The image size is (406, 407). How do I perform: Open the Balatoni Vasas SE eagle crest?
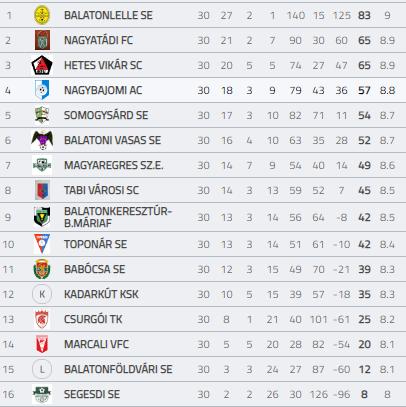click(x=42, y=140)
